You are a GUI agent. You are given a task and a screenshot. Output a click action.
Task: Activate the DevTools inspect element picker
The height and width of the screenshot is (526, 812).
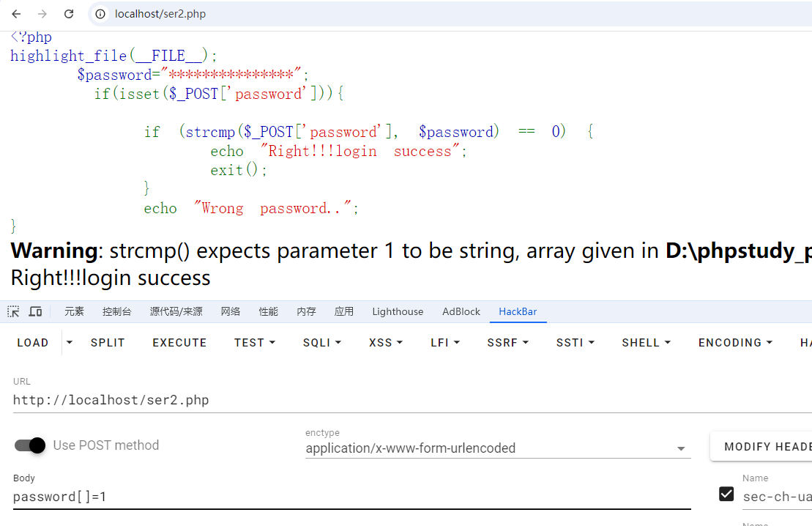[13, 311]
